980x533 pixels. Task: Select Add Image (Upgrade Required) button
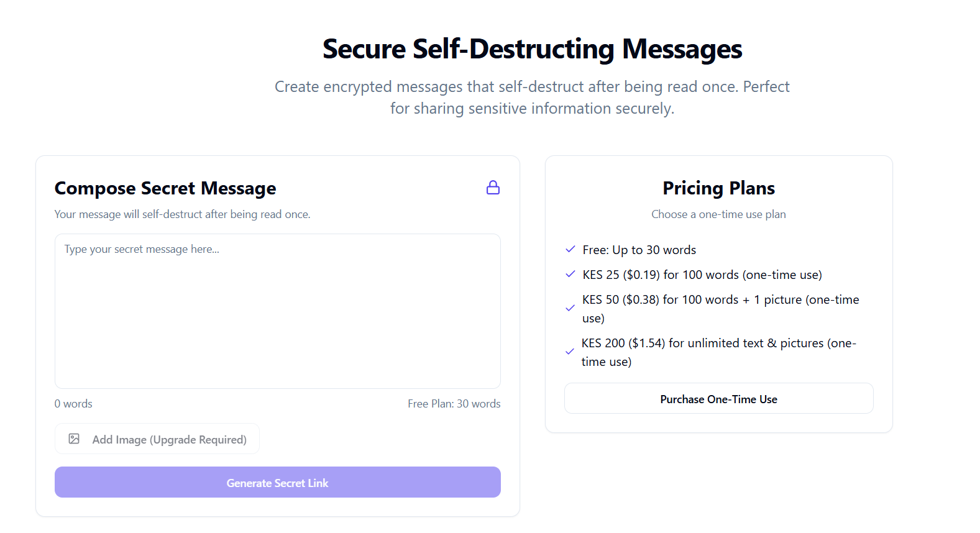point(157,439)
